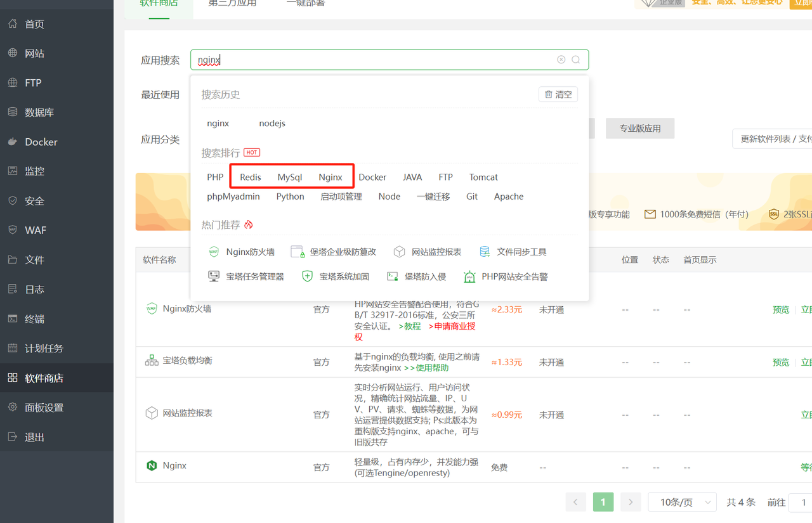Choose MySql in search ranking
The height and width of the screenshot is (523, 812).
click(x=290, y=177)
